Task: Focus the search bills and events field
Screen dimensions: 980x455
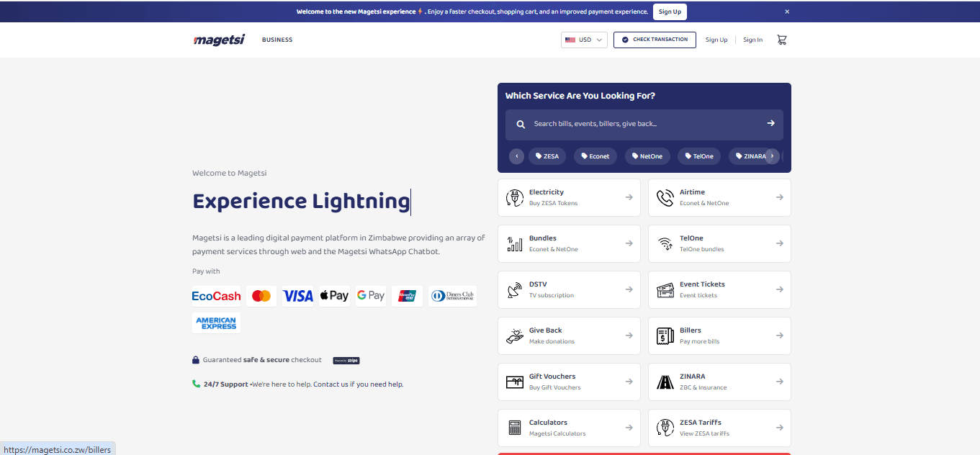Action: (x=644, y=125)
